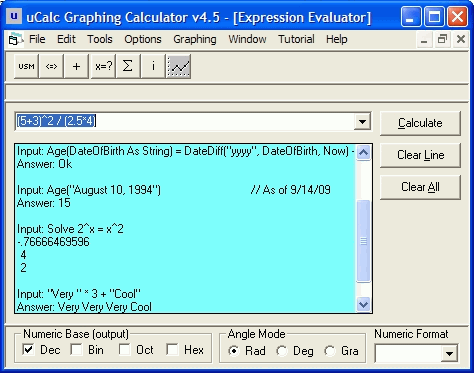The image size is (474, 373).
Task: Open the Tutorial menu
Action: coord(296,39)
